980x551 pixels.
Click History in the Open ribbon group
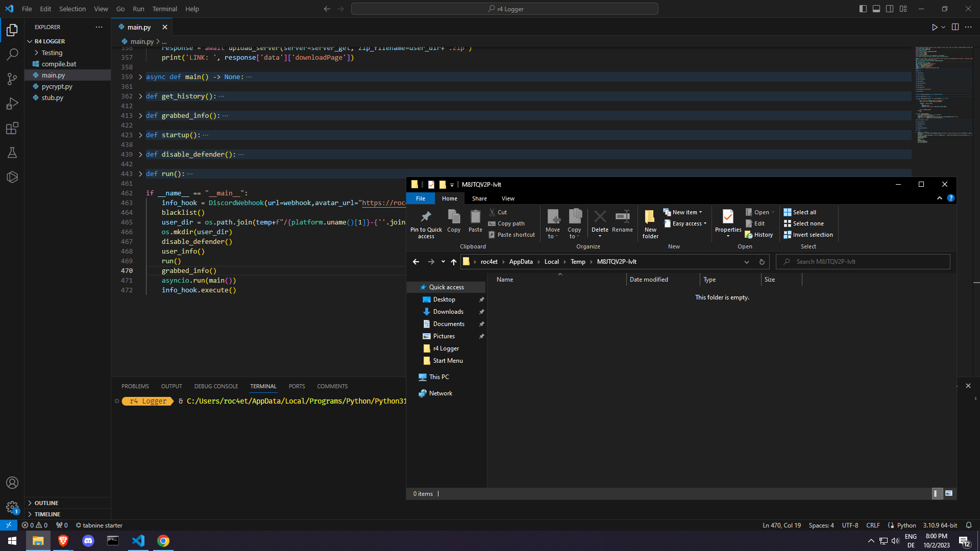(759, 235)
